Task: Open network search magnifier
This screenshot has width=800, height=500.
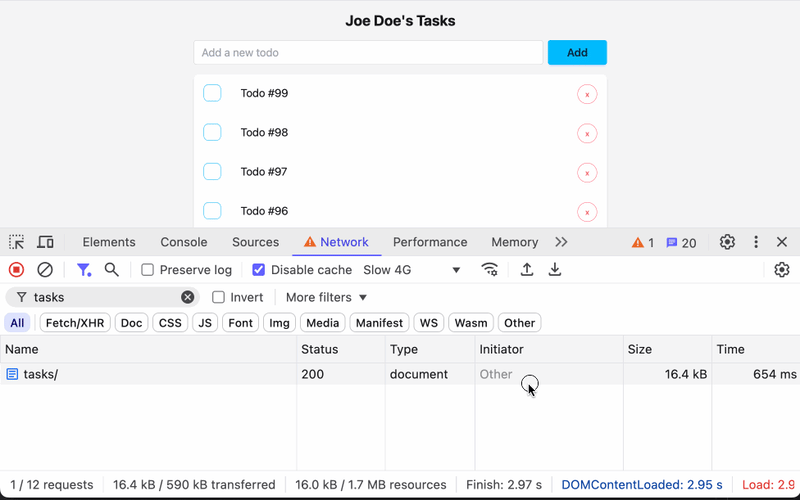Action: [112, 270]
